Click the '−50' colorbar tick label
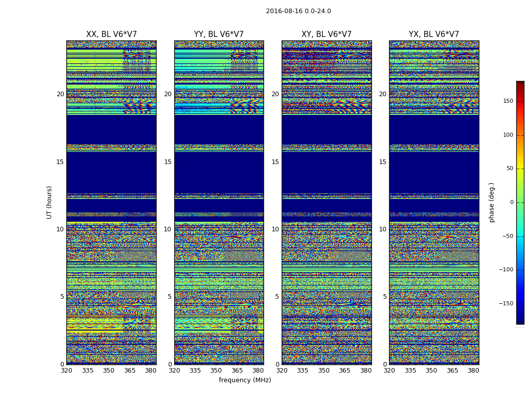 coord(508,236)
